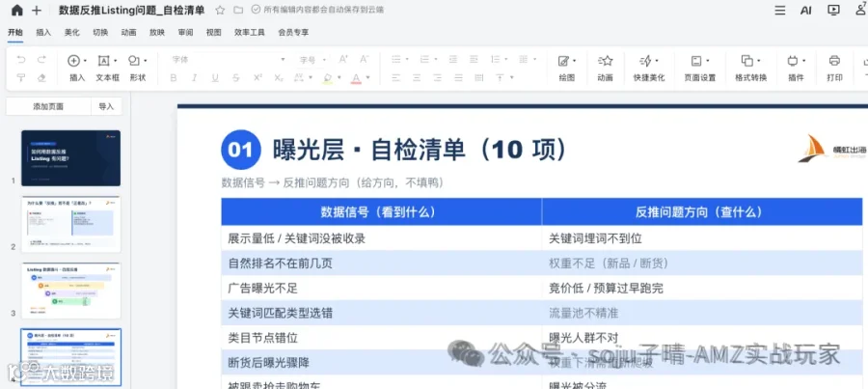Screen dimensions: 868x389
Task: Toggle Strikethrough formatting
Action: click(x=236, y=77)
